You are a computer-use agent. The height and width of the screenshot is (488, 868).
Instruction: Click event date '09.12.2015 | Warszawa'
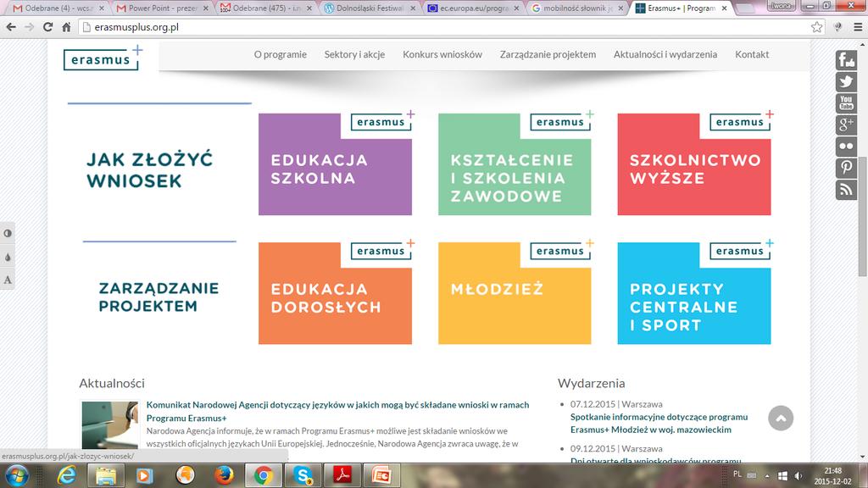pyautogui.click(x=616, y=449)
